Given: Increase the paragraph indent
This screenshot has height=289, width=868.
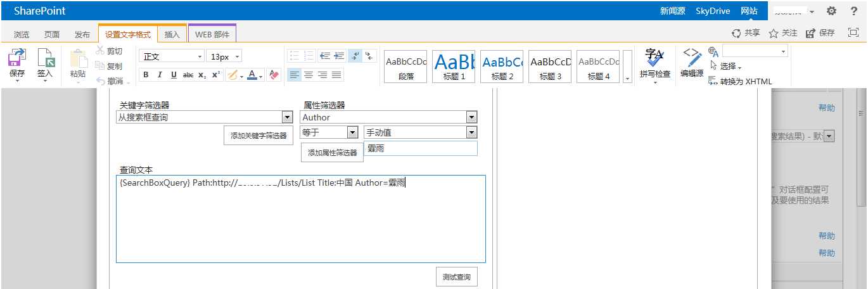Looking at the screenshot, I should 339,56.
